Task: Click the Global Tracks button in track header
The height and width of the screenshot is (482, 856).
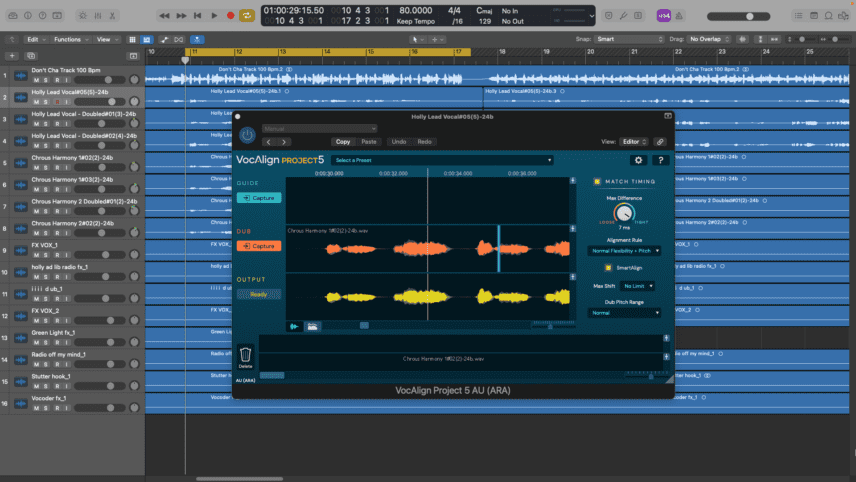Action: click(133, 56)
